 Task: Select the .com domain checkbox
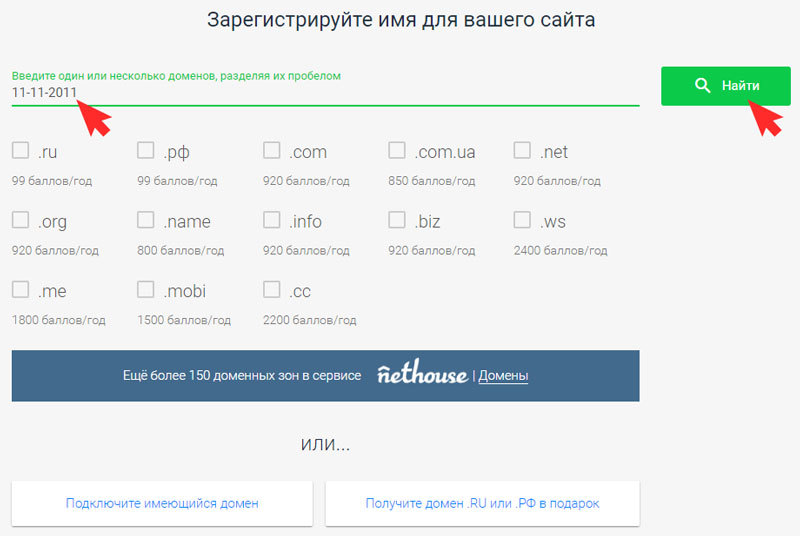pos(271,150)
